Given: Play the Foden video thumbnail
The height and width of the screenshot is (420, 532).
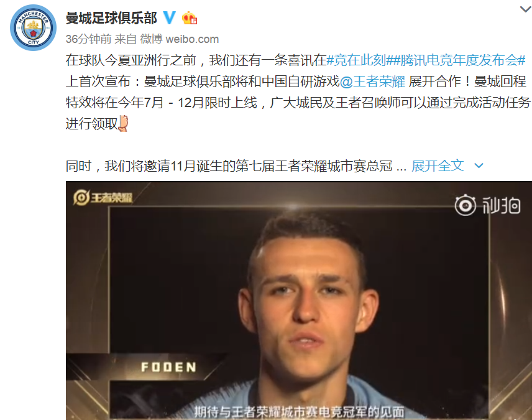Looking at the screenshot, I should click(299, 301).
